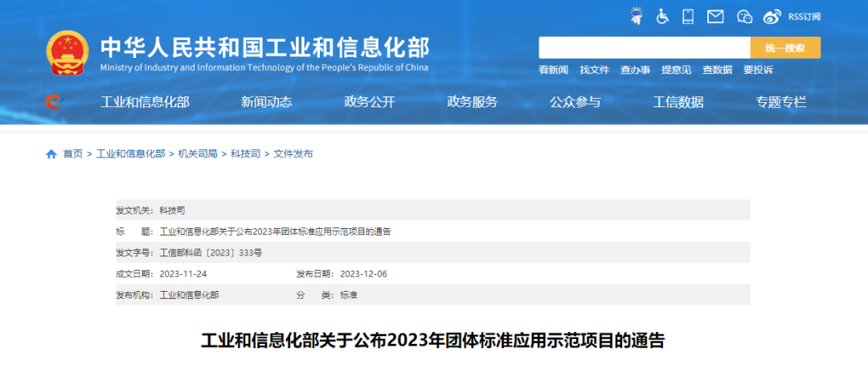The width and height of the screenshot is (868, 389).
Task: Go to 工信数据 in the navigation bar
Action: coord(678,102)
